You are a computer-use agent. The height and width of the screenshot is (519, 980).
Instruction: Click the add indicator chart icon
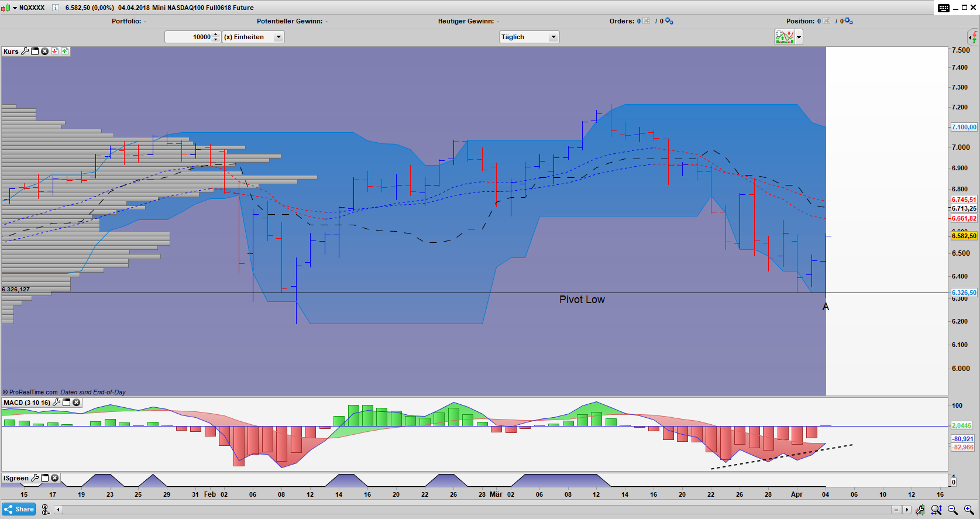(x=785, y=37)
